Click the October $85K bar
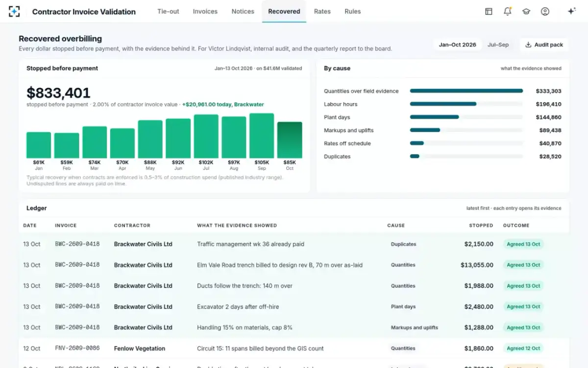 pos(290,140)
